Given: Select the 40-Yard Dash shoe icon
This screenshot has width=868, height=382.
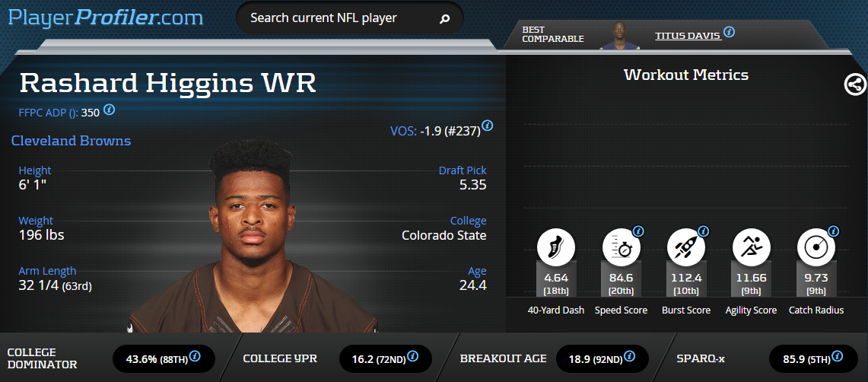Looking at the screenshot, I should (556, 247).
